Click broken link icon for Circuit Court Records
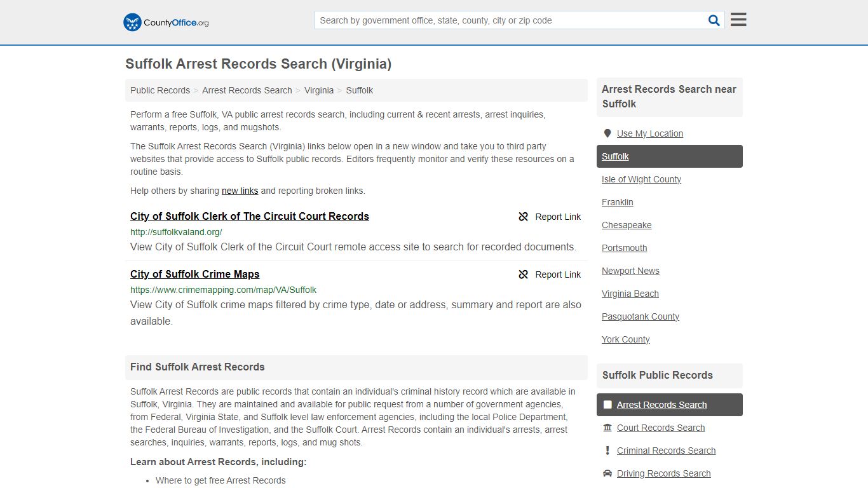This screenshot has height=488, width=868. point(524,217)
